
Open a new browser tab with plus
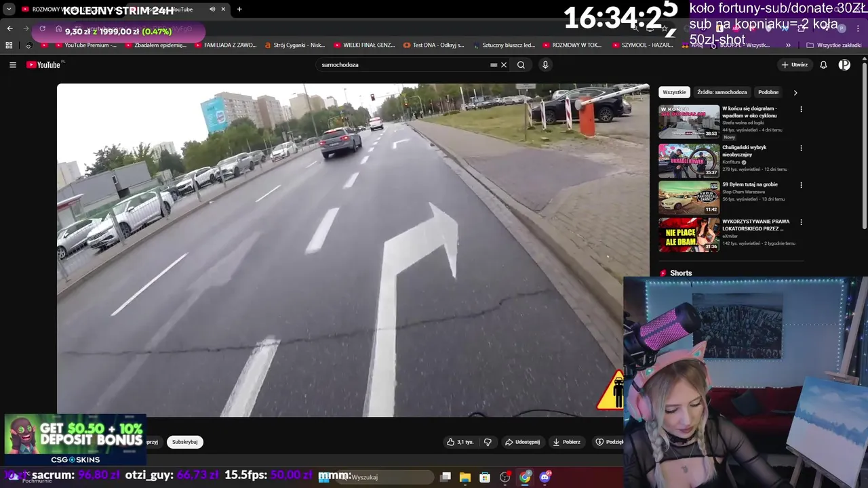[x=239, y=9]
